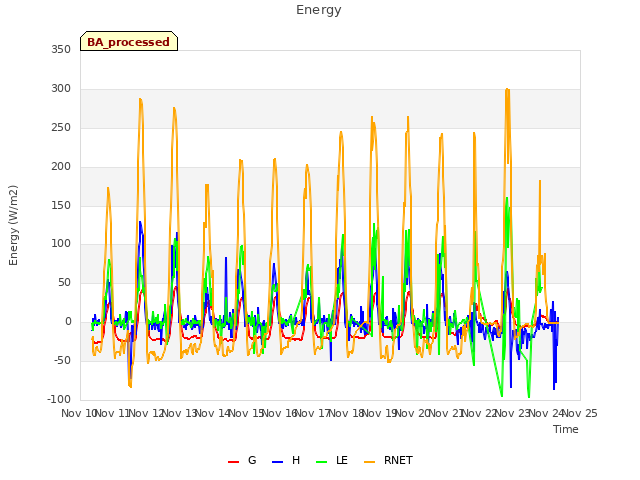Image resolution: width=640 pixels, height=480 pixels.
Task: Click the Time x-axis label
Action: tap(566, 429)
